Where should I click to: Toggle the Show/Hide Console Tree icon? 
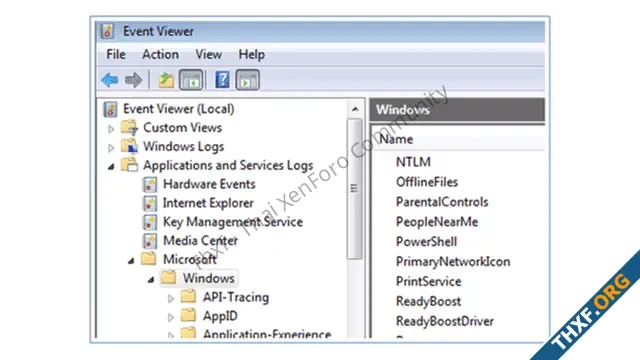(x=191, y=80)
